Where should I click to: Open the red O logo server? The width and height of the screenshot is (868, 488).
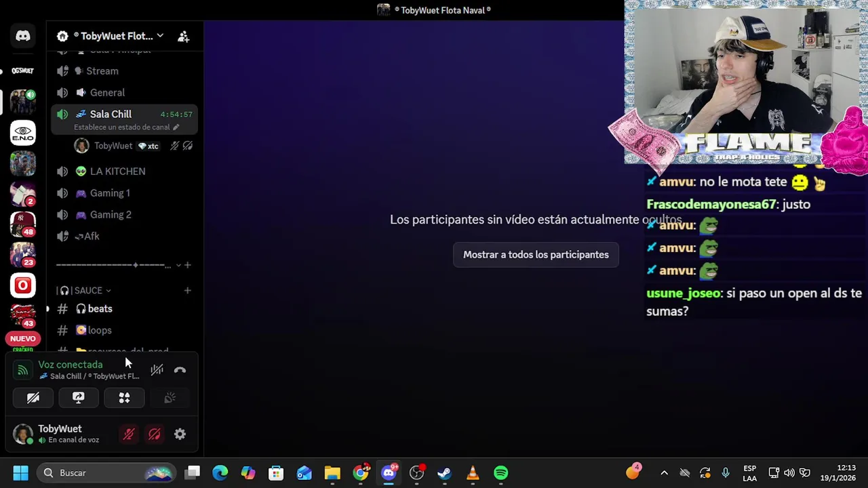pos(23,285)
